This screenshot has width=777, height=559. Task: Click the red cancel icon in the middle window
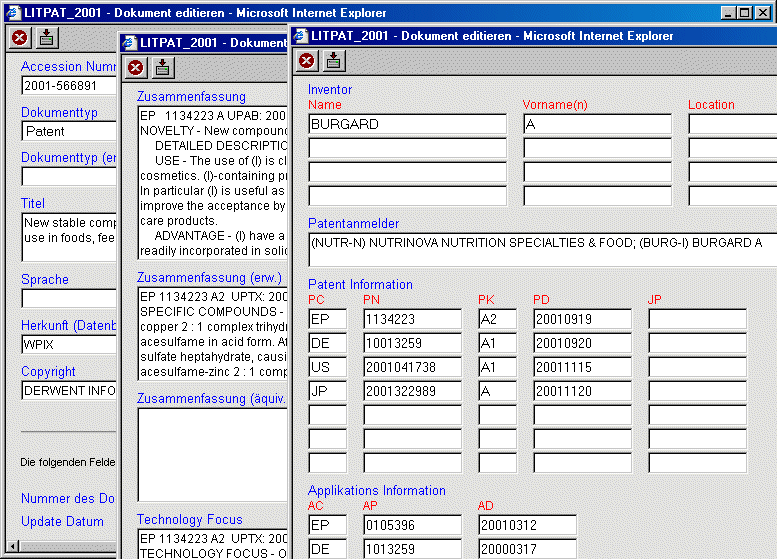point(136,68)
